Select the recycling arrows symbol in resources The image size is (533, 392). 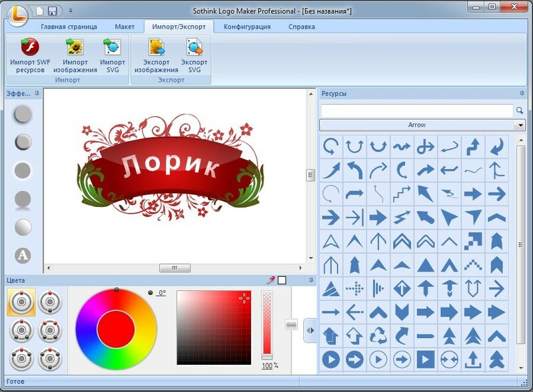pyautogui.click(x=378, y=335)
